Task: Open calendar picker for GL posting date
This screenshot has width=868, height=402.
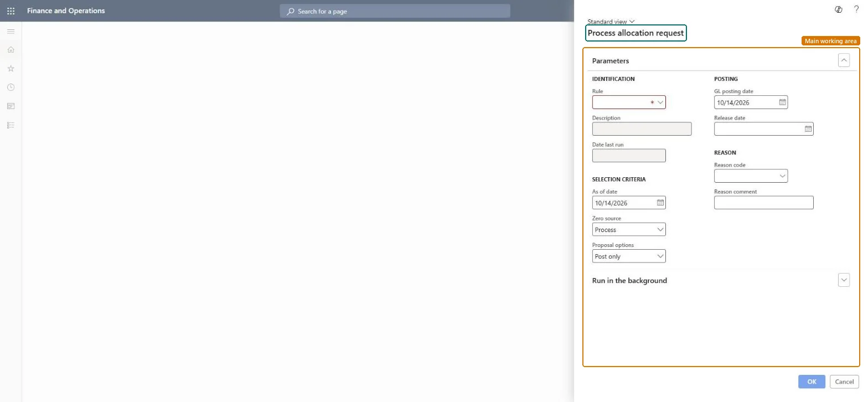Action: click(782, 102)
